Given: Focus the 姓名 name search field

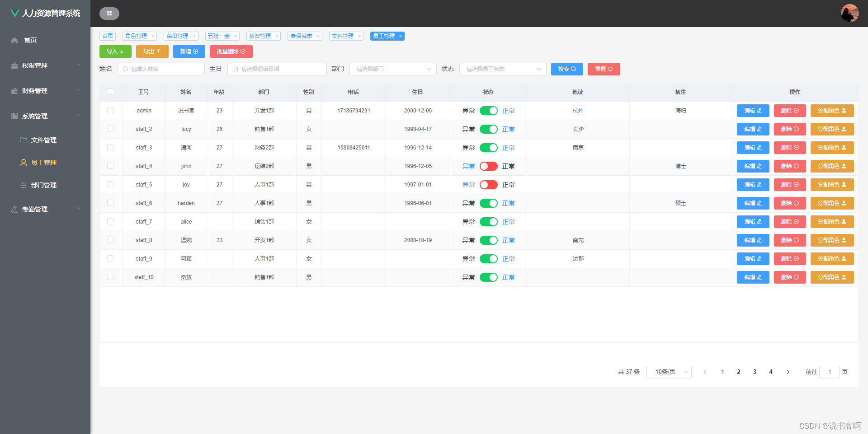Looking at the screenshot, I should [161, 69].
